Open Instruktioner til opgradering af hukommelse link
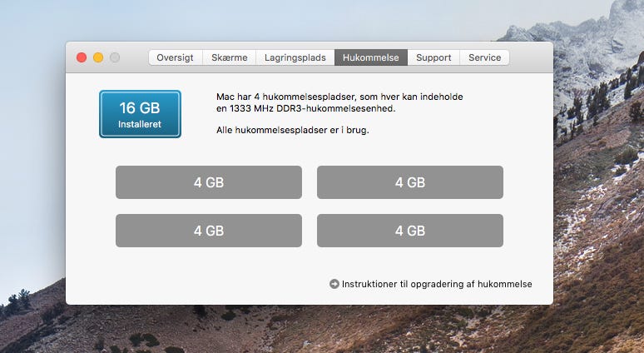This screenshot has width=644, height=353. (x=437, y=284)
